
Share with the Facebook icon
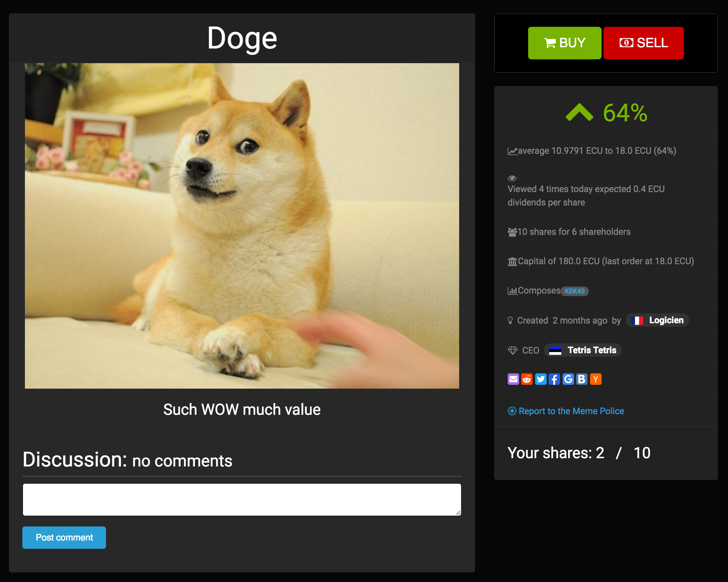point(554,379)
